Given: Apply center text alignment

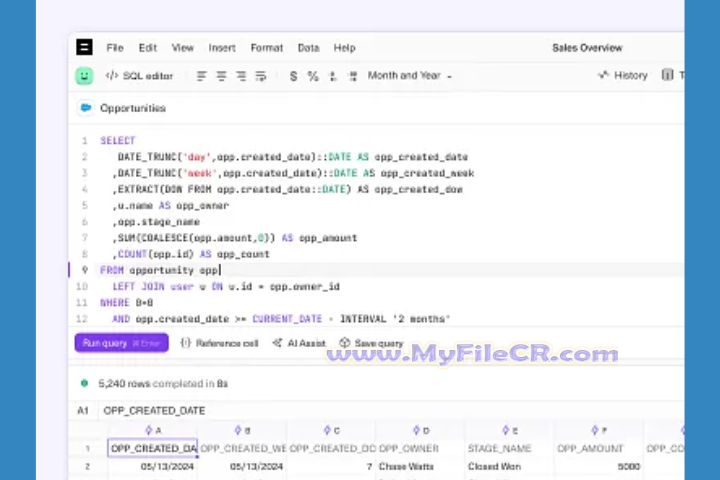Looking at the screenshot, I should [x=221, y=76].
